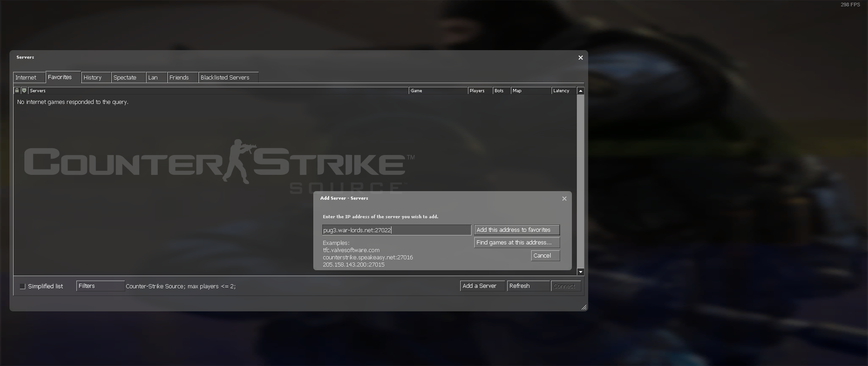Image resolution: width=868 pixels, height=366 pixels.
Task: Click the Add a Server button
Action: point(482,286)
